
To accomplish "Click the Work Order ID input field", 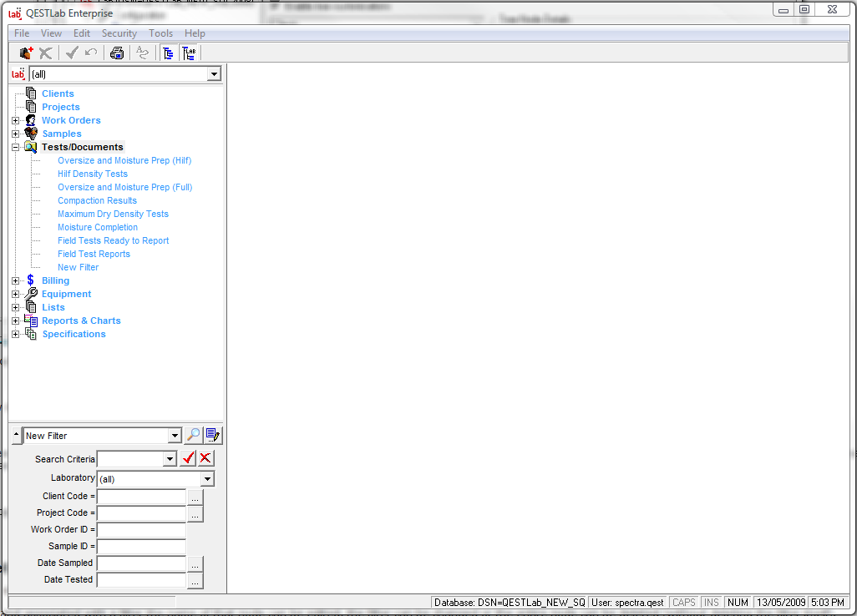I will point(141,530).
